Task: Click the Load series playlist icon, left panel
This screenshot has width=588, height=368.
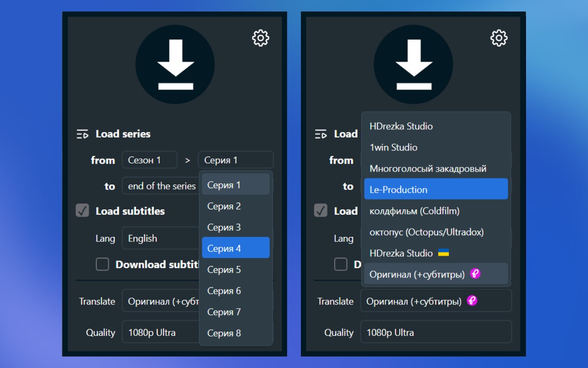Action: (x=82, y=134)
